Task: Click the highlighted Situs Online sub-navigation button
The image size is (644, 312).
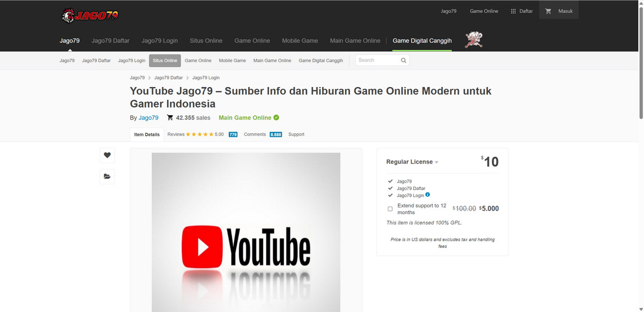Action: 165,61
